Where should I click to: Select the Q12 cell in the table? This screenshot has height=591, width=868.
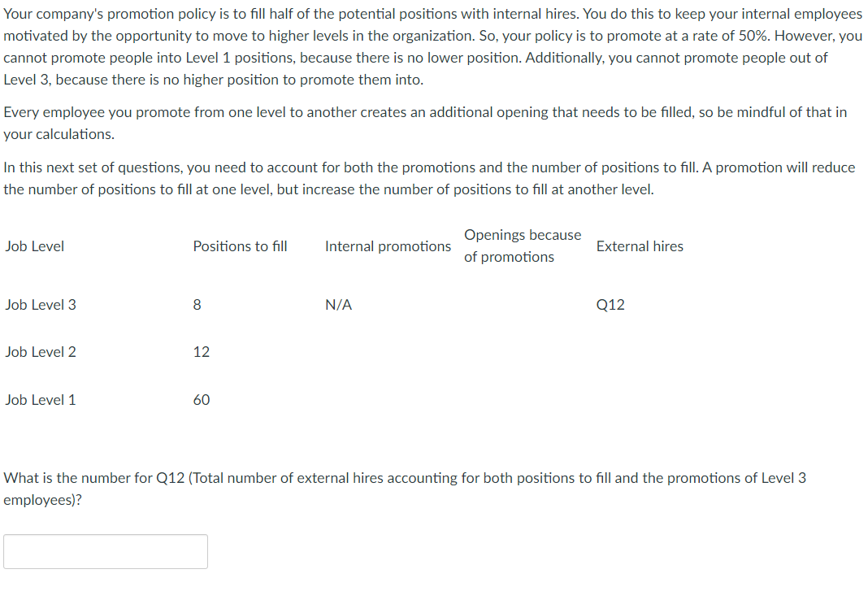click(610, 304)
